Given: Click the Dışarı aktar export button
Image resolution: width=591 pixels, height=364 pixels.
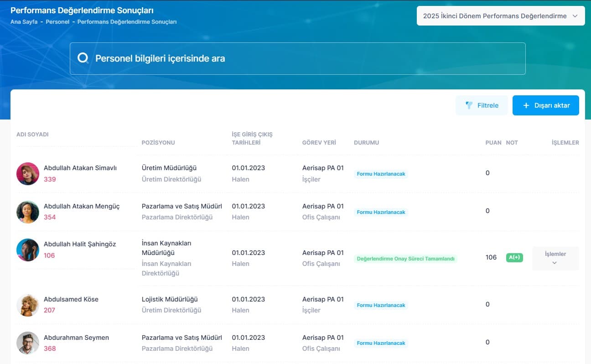Looking at the screenshot, I should (x=545, y=105).
